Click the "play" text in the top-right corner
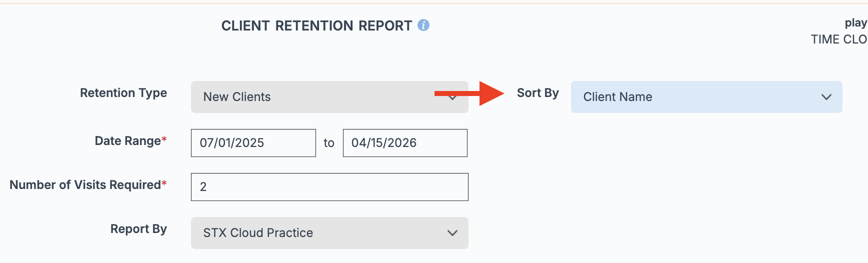The width and height of the screenshot is (868, 263). 855,23
